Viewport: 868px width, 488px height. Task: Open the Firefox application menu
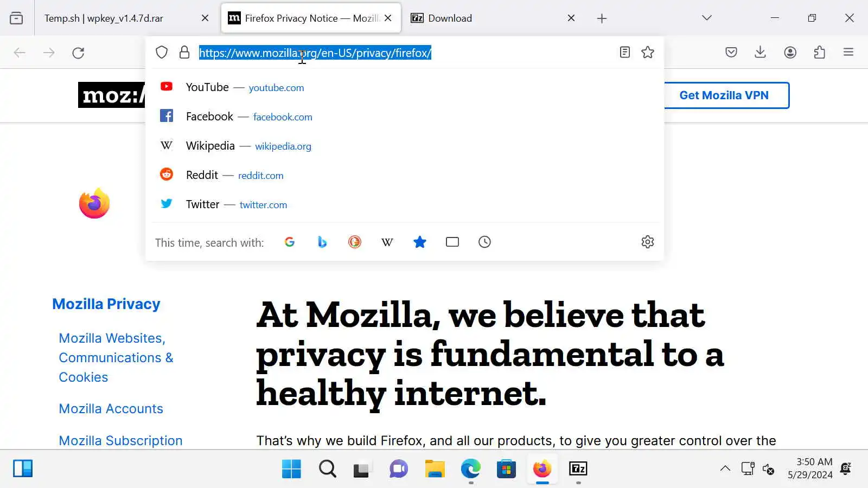tap(848, 53)
